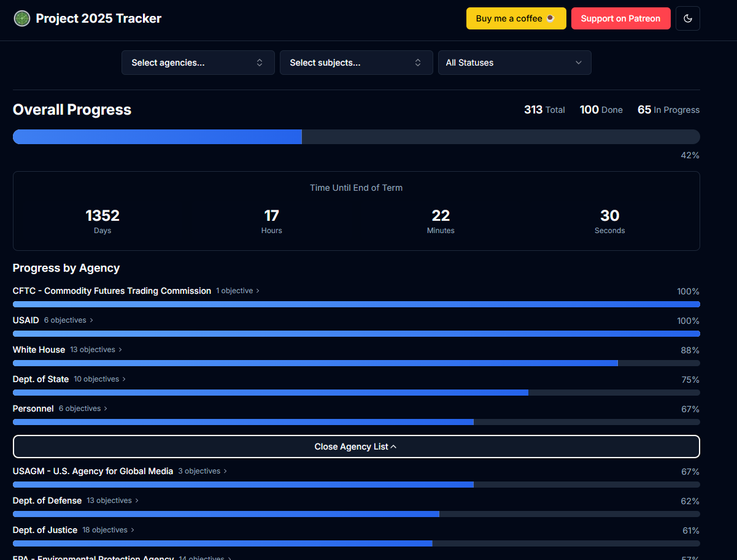Click the Dept. of Justice 61% value
The height and width of the screenshot is (560, 737).
[x=691, y=531]
